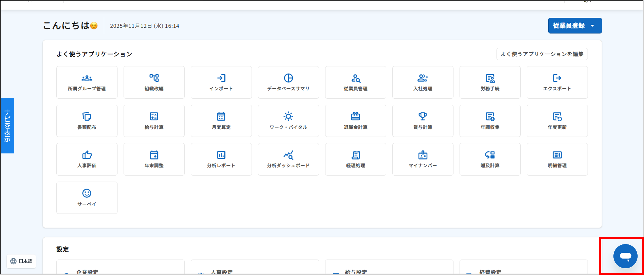Click the 賞与計算 trophy icon
This screenshot has height=275, width=644.
pos(423,121)
